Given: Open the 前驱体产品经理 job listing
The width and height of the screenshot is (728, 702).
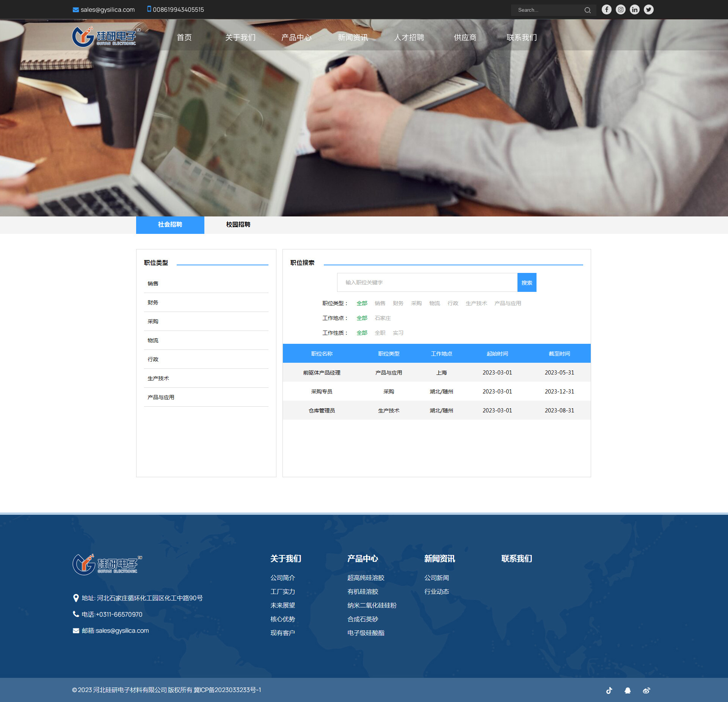Looking at the screenshot, I should [x=322, y=373].
